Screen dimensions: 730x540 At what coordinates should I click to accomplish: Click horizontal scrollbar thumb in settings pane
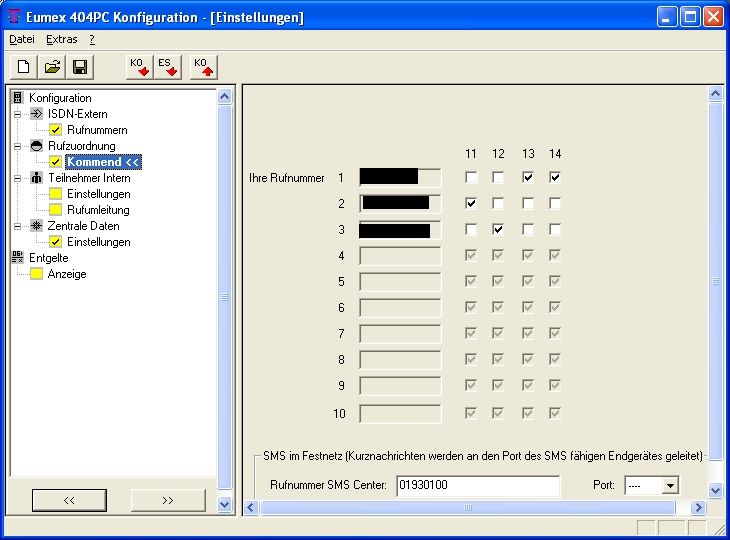468,507
